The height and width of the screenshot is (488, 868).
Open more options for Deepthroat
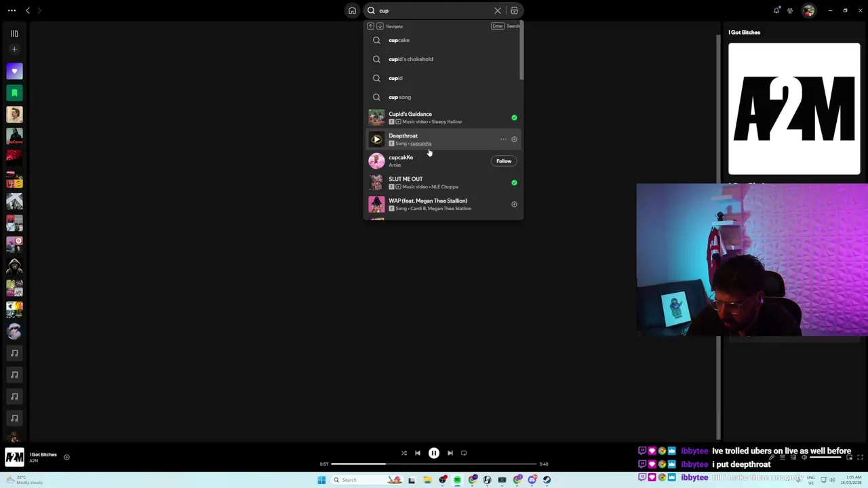click(503, 139)
